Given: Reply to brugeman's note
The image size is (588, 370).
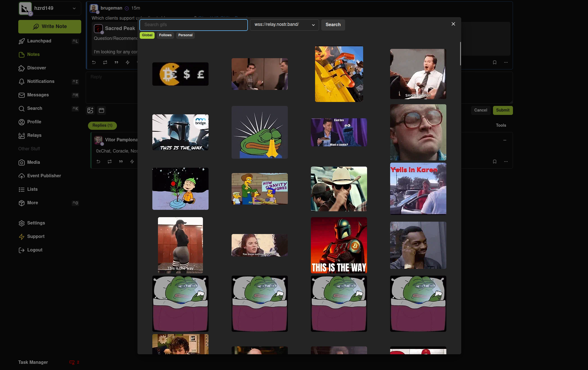Looking at the screenshot, I should [94, 62].
